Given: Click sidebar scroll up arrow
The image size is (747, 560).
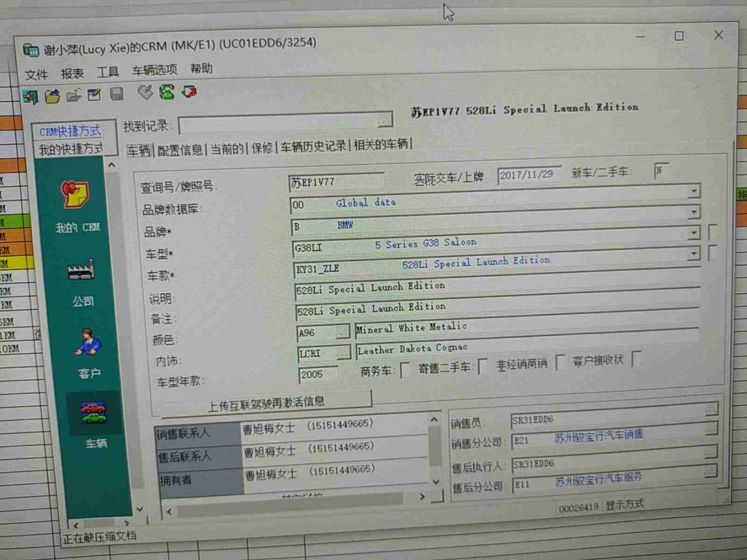Looking at the screenshot, I should tap(111, 166).
